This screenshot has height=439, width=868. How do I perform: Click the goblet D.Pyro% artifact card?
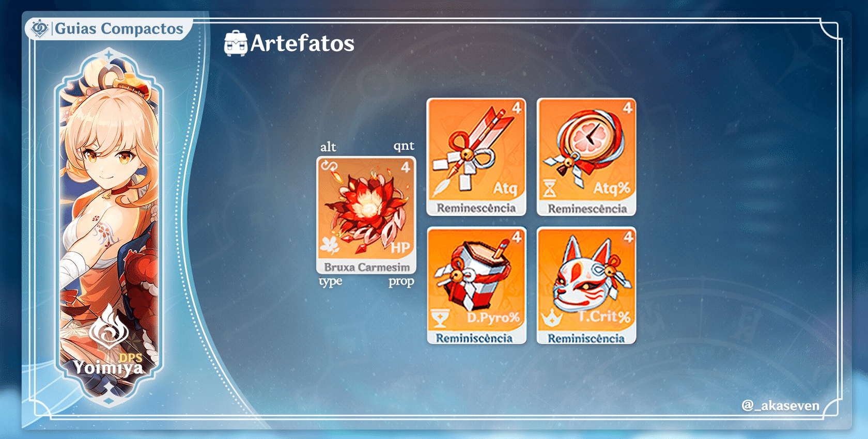(x=476, y=286)
